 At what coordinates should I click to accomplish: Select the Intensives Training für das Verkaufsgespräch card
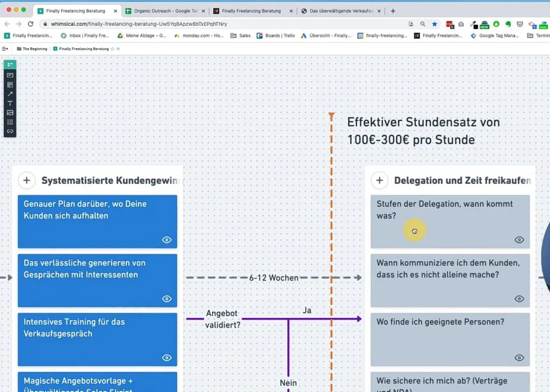coord(98,339)
